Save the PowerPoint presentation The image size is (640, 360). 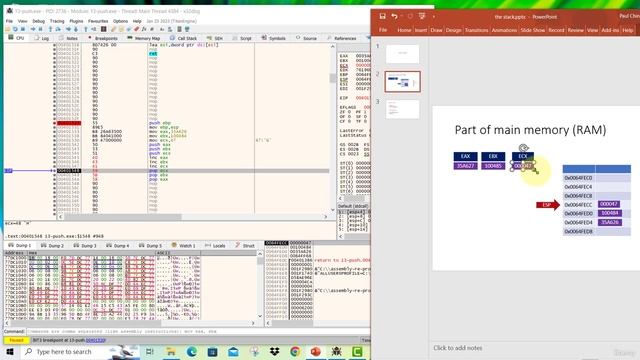pos(382,16)
